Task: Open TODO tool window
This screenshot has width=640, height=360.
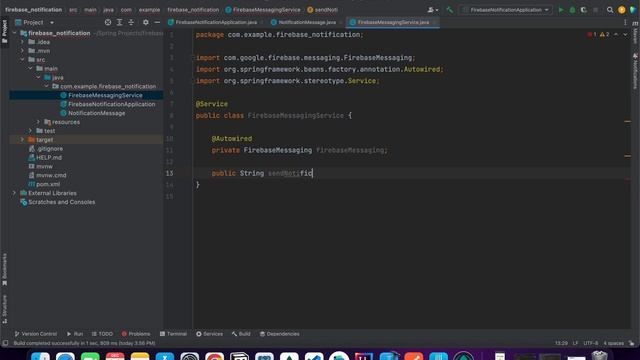Action: coord(102,334)
